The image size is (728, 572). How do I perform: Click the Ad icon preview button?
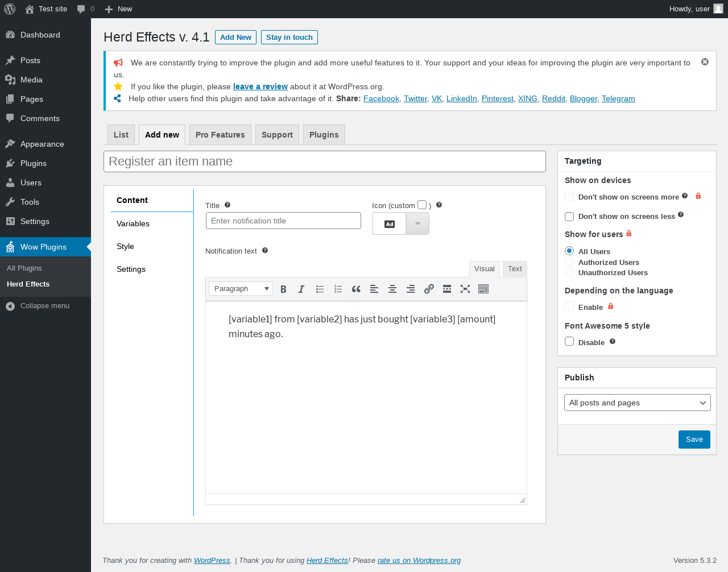389,223
